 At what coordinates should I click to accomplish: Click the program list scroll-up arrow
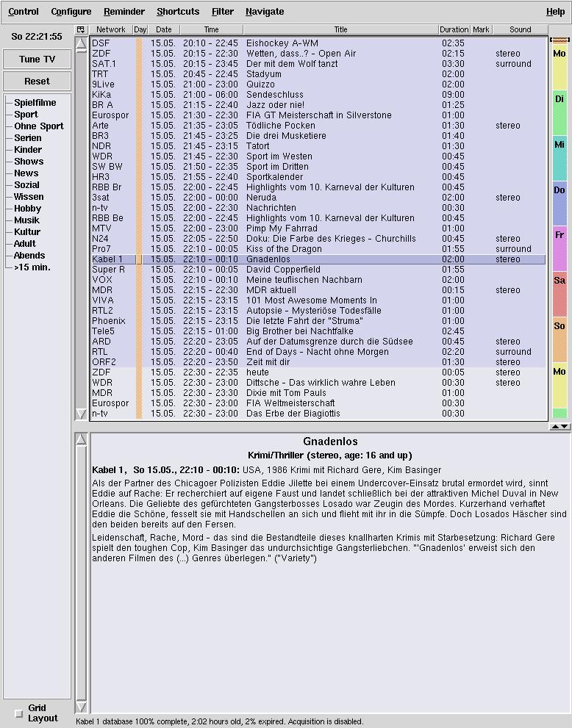pyautogui.click(x=81, y=44)
